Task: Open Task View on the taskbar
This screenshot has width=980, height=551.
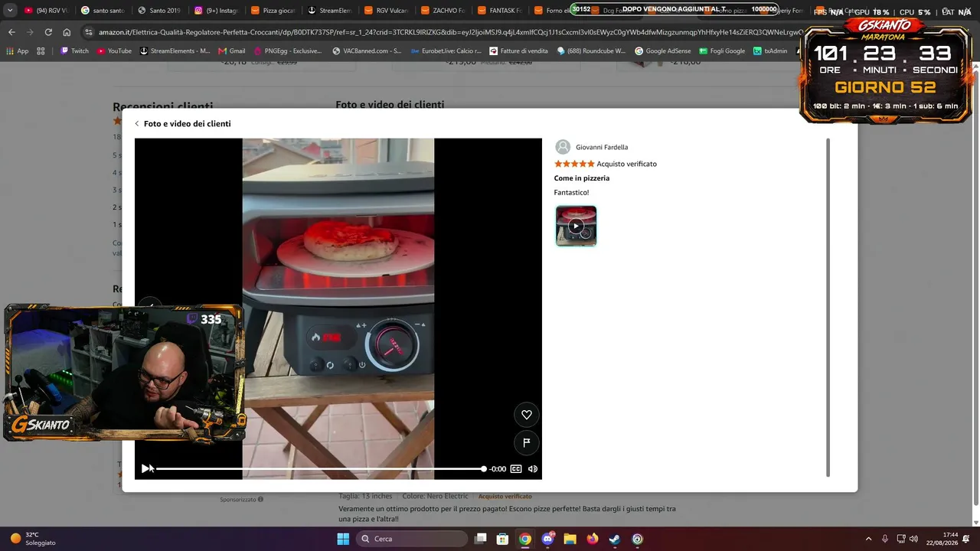Action: click(x=481, y=539)
